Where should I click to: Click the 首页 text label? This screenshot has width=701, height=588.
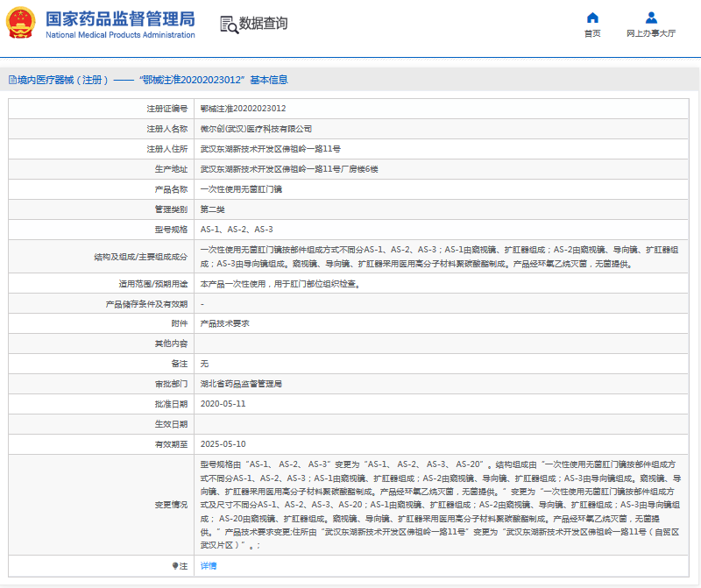click(x=592, y=33)
